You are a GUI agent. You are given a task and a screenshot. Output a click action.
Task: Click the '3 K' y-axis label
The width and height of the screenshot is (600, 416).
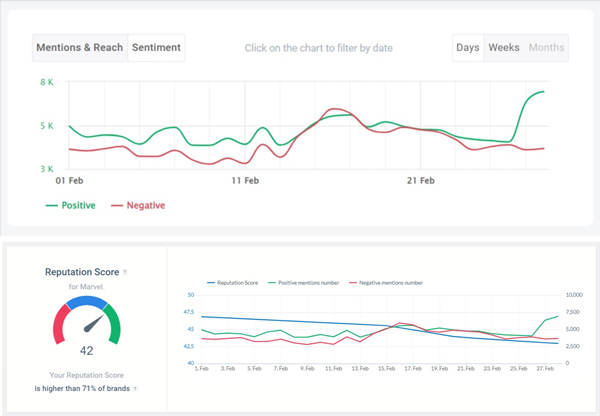pos(47,169)
